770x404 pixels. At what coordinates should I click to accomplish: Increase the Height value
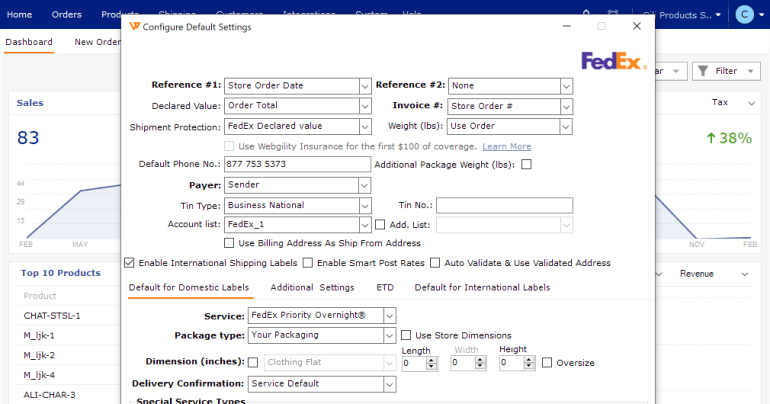[529, 360]
